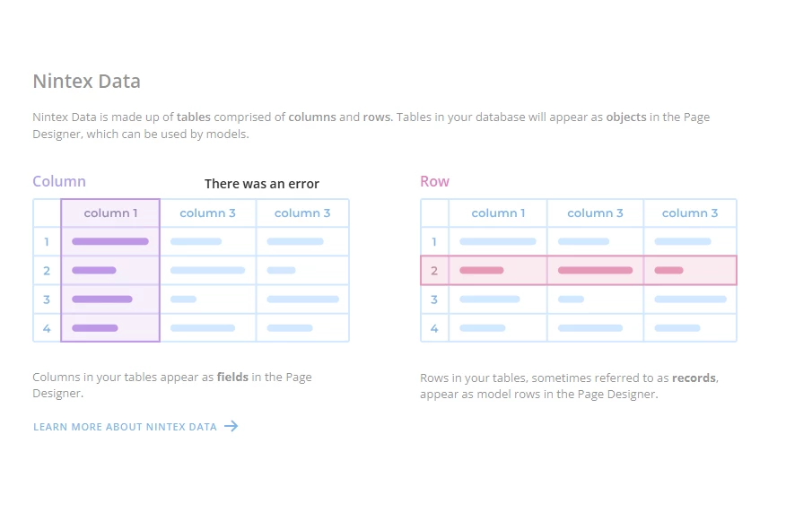Select the purple highlighted column 1 header
The height and width of the screenshot is (521, 812).
[110, 213]
